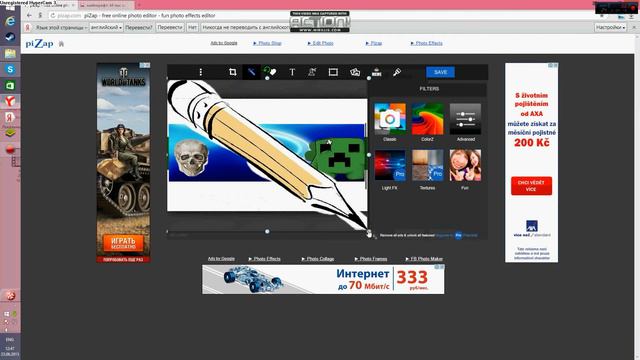640x360 pixels.
Task: Open the Textures Pro filters
Action: [x=427, y=165]
